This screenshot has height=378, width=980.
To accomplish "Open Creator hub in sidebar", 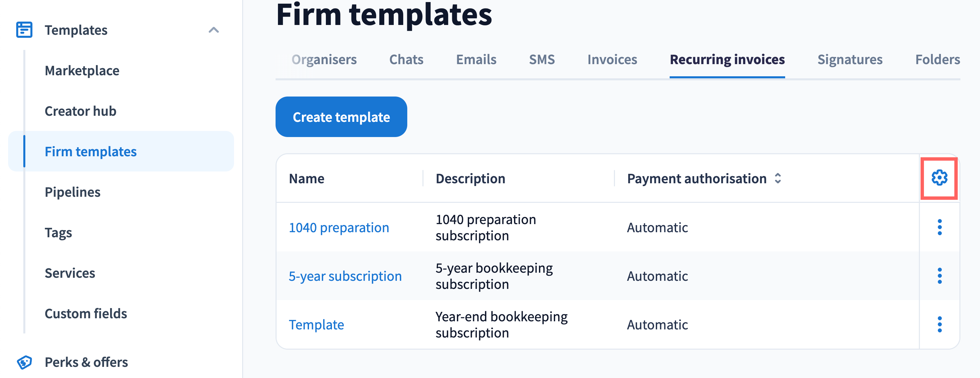I will click(x=80, y=111).
